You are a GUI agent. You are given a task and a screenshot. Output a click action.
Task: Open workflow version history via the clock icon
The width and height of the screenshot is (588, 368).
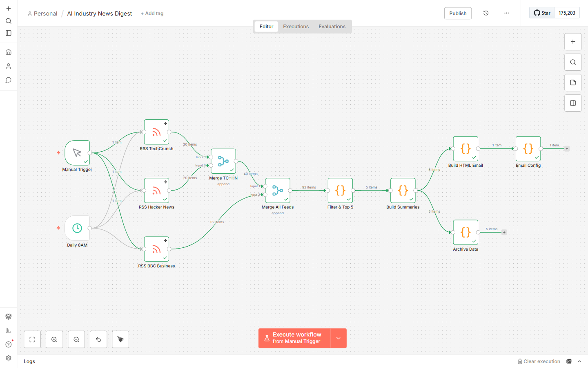486,13
